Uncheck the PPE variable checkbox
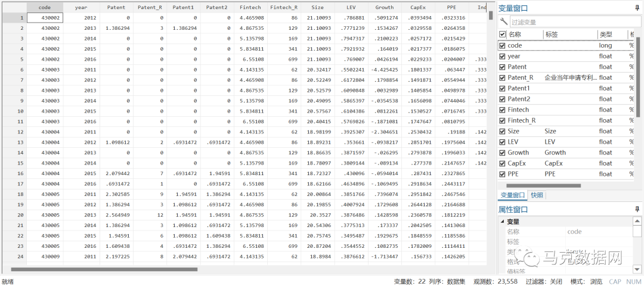 pos(502,174)
